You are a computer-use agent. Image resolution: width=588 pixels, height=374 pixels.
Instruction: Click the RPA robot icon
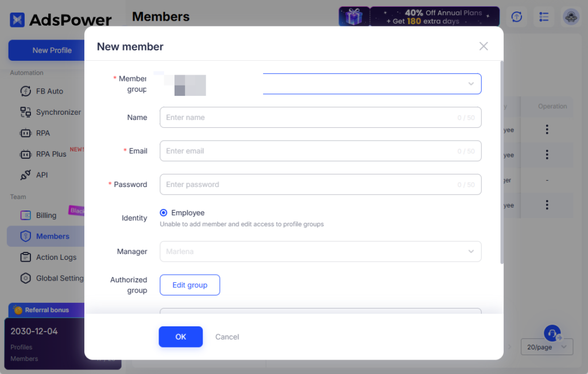click(26, 133)
